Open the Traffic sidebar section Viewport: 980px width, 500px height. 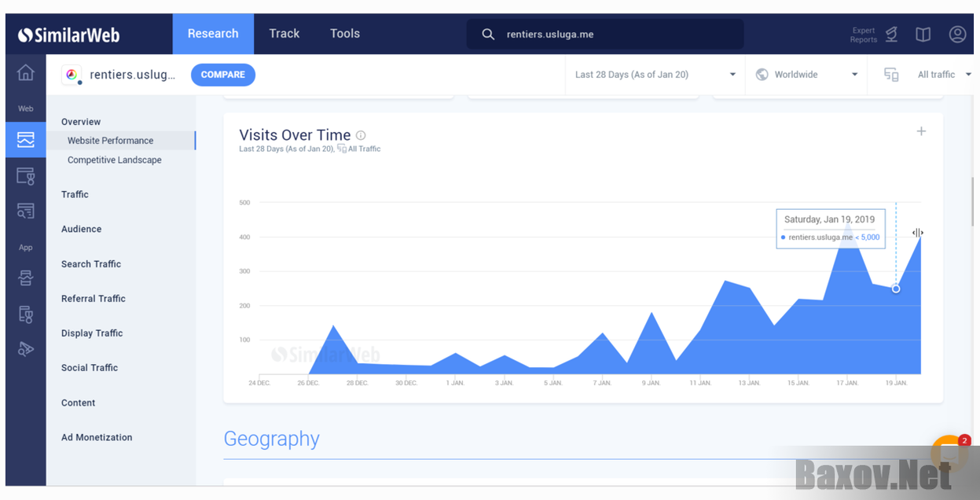pyautogui.click(x=75, y=194)
